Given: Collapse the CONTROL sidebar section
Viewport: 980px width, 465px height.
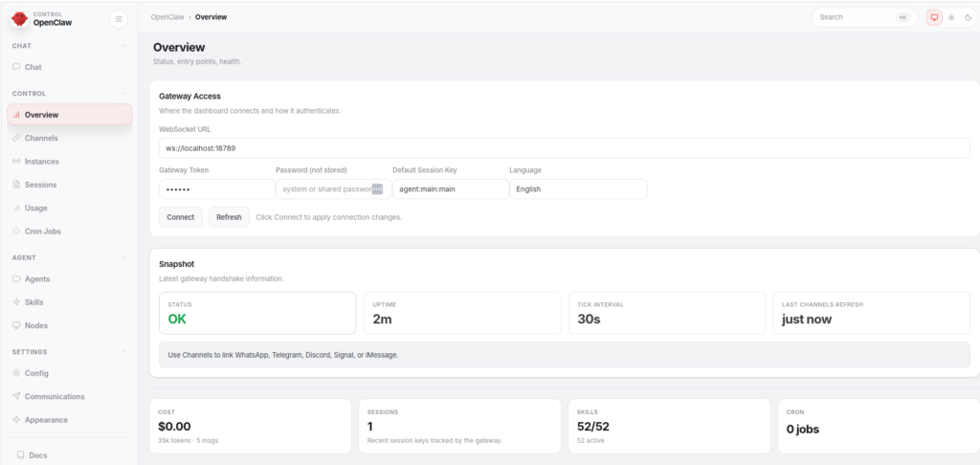Looking at the screenshot, I should [x=124, y=94].
